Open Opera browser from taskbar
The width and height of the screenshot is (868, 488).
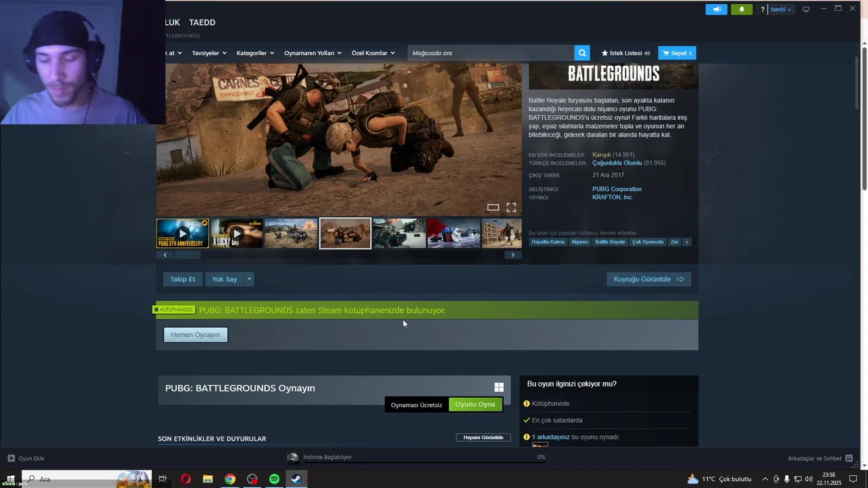click(186, 479)
